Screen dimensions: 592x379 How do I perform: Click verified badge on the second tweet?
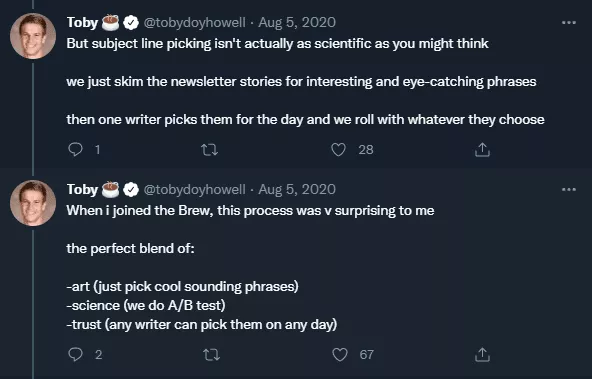(x=131, y=190)
